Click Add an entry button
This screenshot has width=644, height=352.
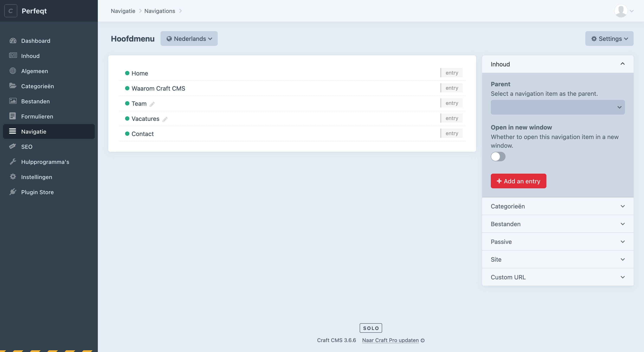click(x=518, y=181)
